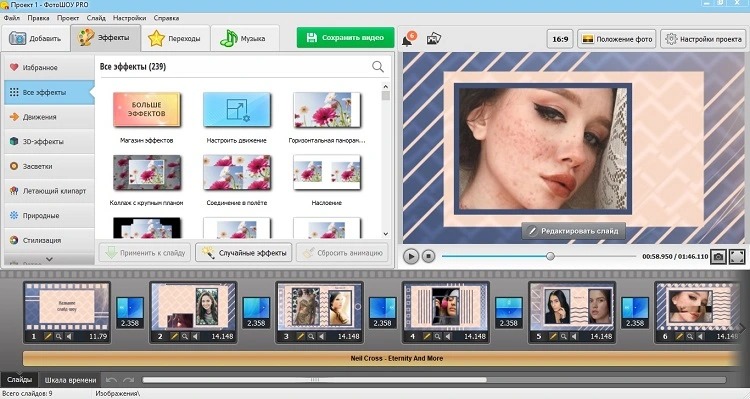The image size is (750, 399).
Task: Open the Файл menu
Action: click(x=12, y=18)
